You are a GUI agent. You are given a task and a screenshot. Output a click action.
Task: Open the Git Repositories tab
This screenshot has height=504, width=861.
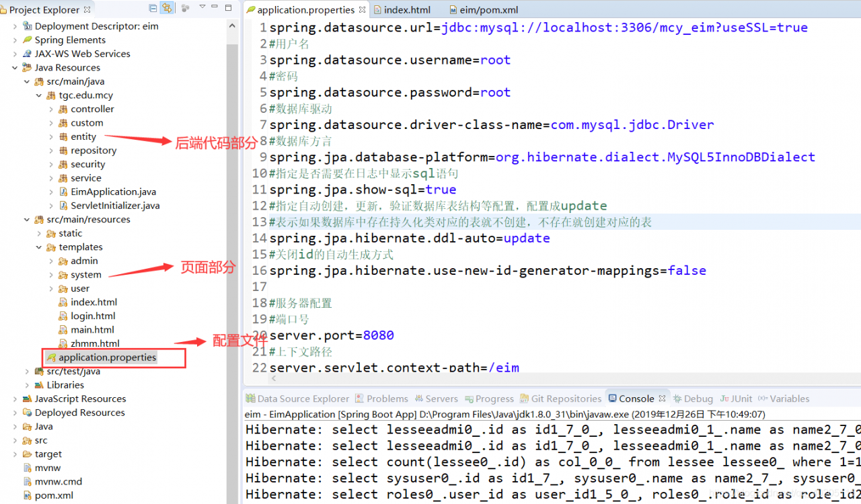560,398
